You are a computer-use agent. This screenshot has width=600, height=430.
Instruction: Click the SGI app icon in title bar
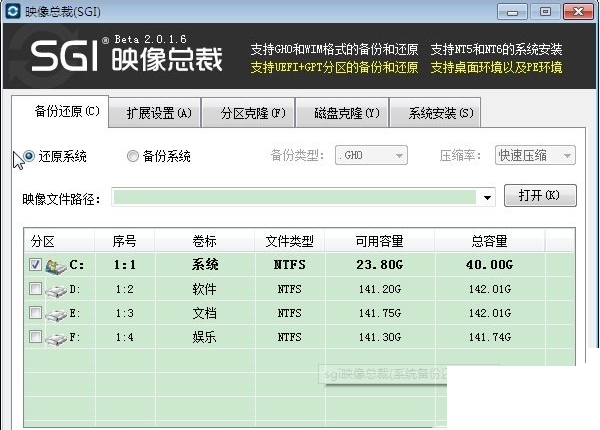tap(13, 11)
